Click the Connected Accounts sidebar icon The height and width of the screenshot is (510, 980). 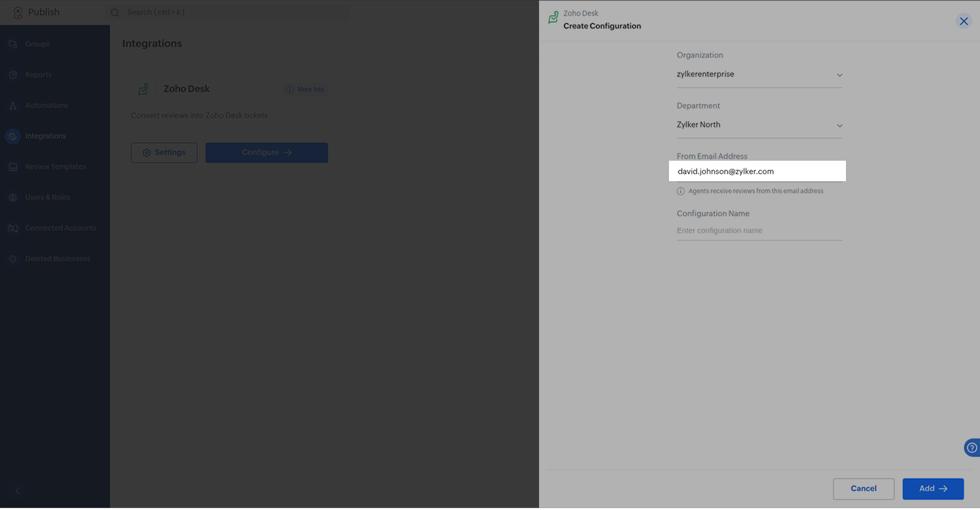pyautogui.click(x=13, y=228)
